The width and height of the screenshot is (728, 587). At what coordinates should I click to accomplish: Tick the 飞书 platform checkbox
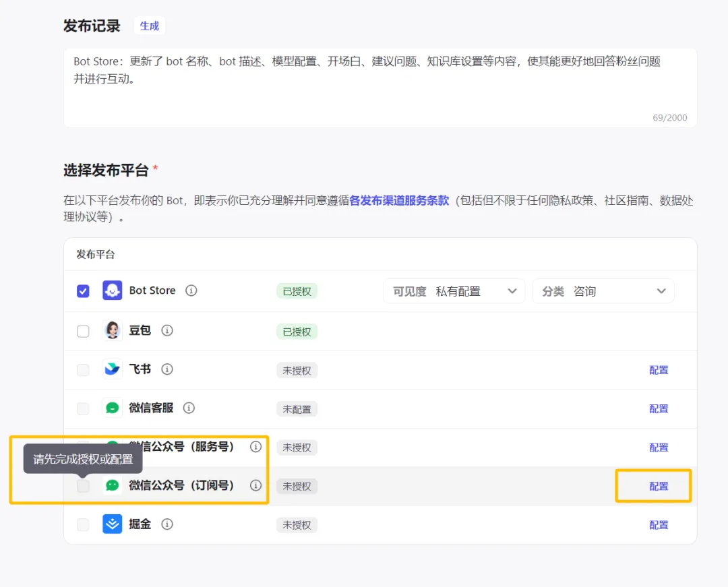(83, 370)
